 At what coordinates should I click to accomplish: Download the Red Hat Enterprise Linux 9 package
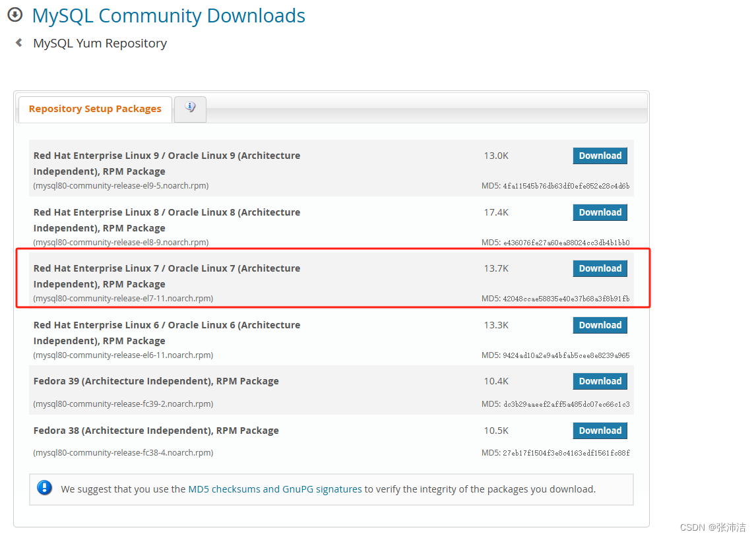coord(600,156)
